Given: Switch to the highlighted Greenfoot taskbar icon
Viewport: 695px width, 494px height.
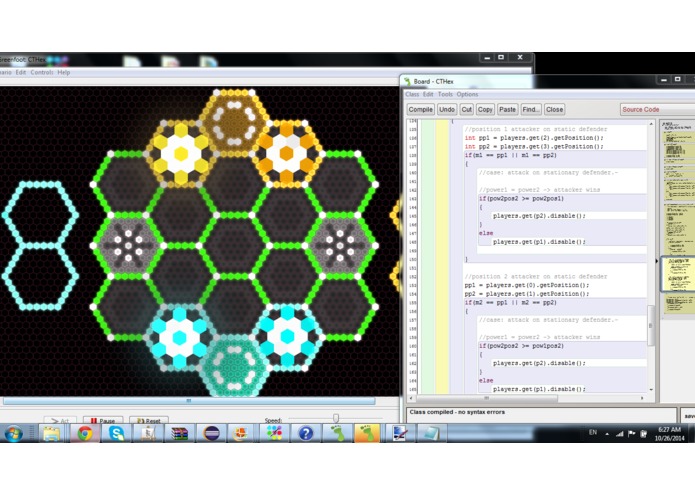Looking at the screenshot, I should point(367,433).
